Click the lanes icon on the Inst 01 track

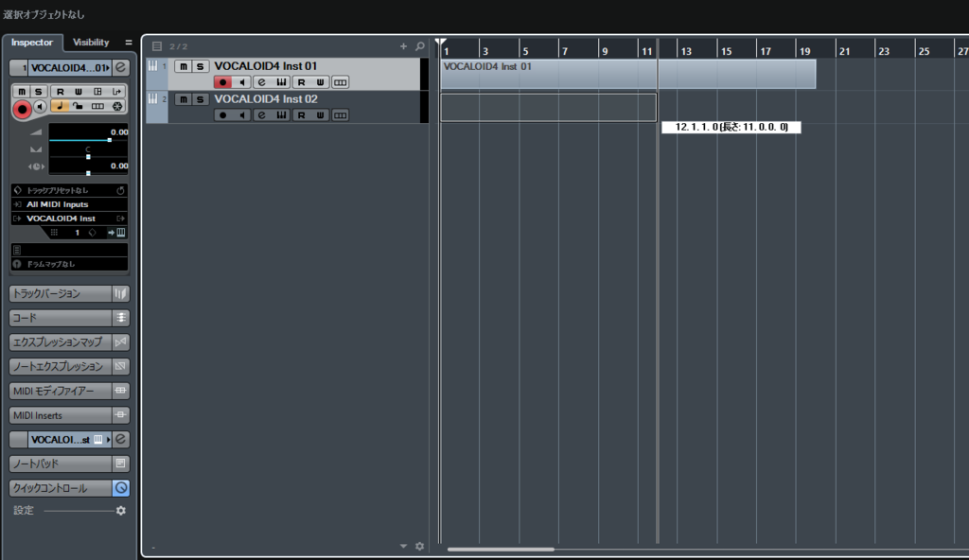click(340, 82)
